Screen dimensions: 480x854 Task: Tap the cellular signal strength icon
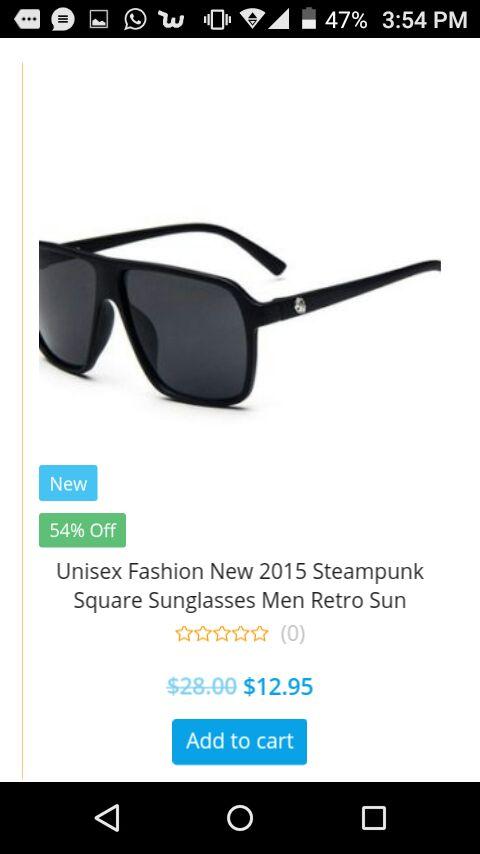pyautogui.click(x=279, y=20)
